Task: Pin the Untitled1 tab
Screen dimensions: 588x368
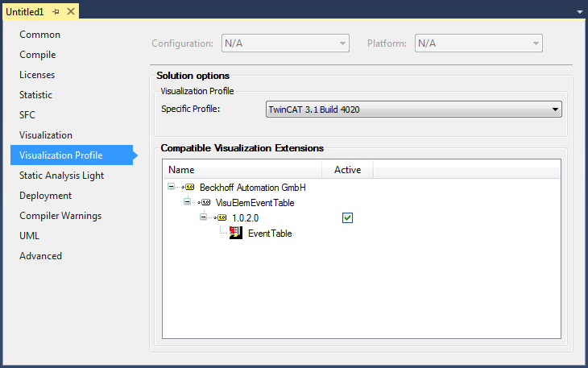Action: 56,12
